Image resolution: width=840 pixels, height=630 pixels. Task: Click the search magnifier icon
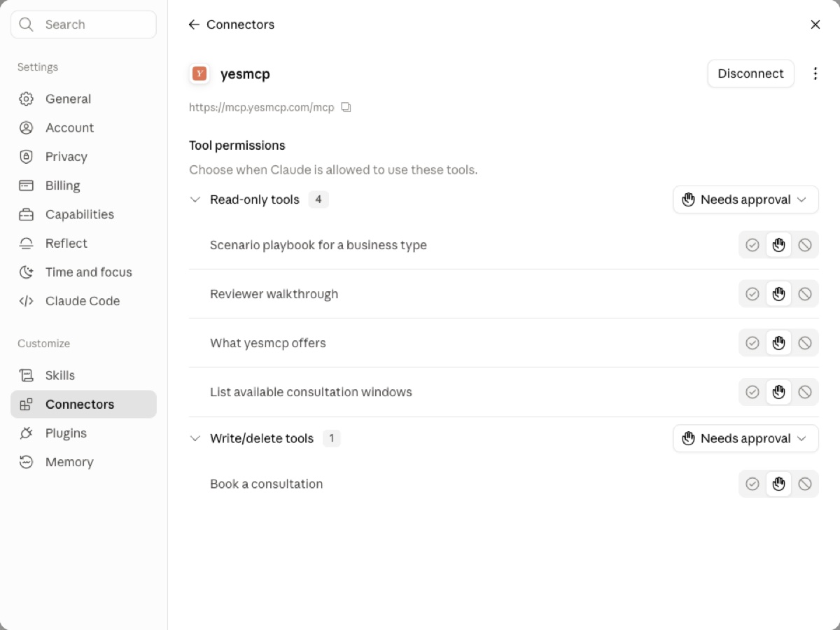coord(27,24)
